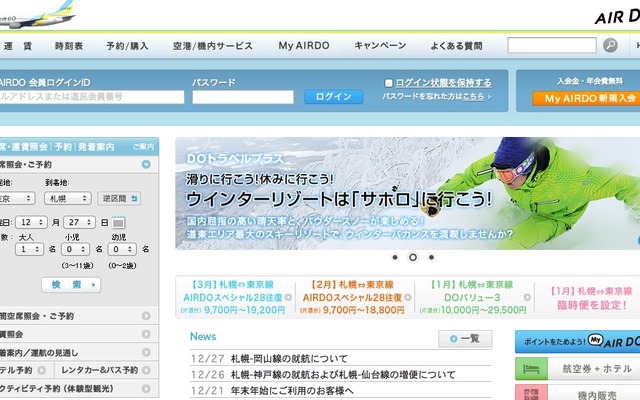Open the 予約/購入 menu
The height and width of the screenshot is (400, 640).
click(x=127, y=46)
